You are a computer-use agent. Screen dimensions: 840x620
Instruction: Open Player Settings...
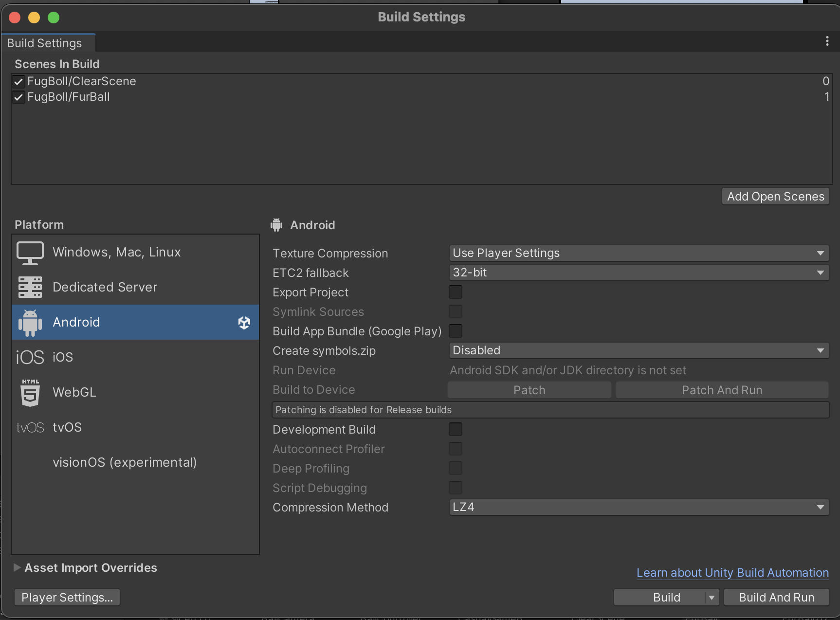click(x=67, y=598)
